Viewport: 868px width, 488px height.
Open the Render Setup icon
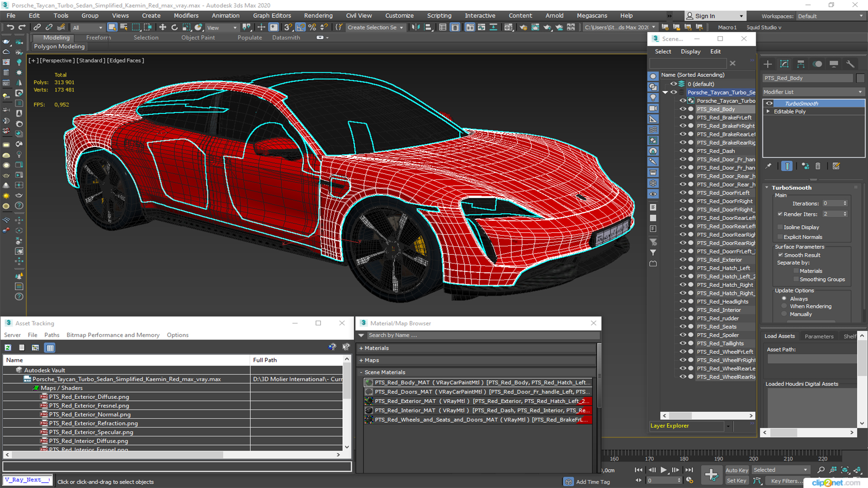coord(523,27)
